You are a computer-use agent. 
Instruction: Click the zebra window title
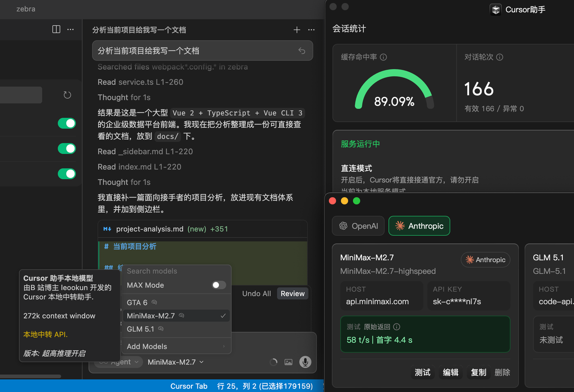tap(26, 9)
